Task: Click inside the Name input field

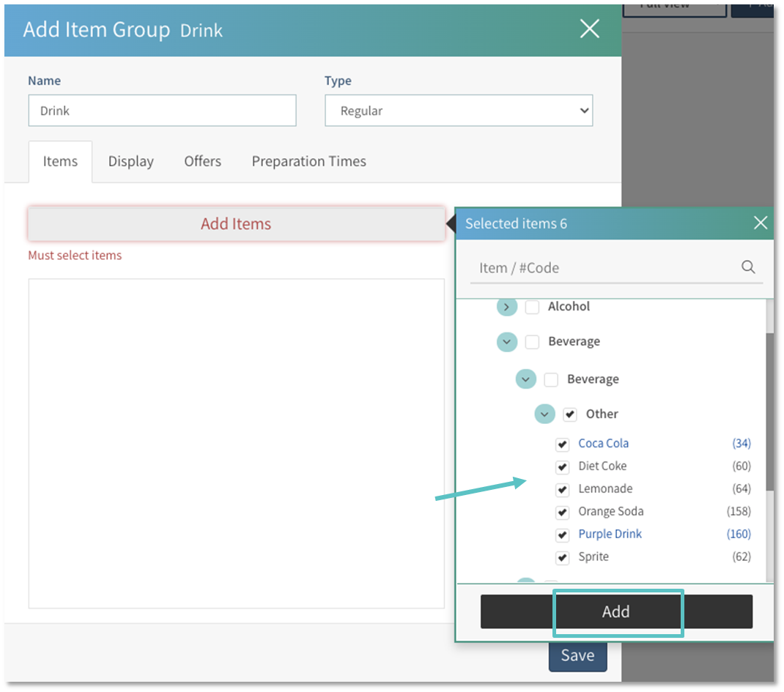Action: [x=162, y=111]
